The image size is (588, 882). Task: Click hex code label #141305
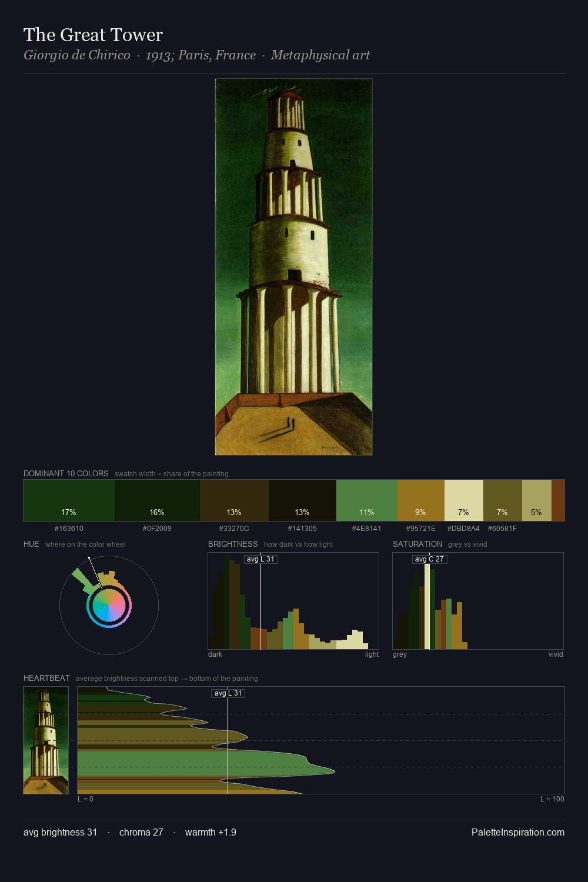[302, 529]
